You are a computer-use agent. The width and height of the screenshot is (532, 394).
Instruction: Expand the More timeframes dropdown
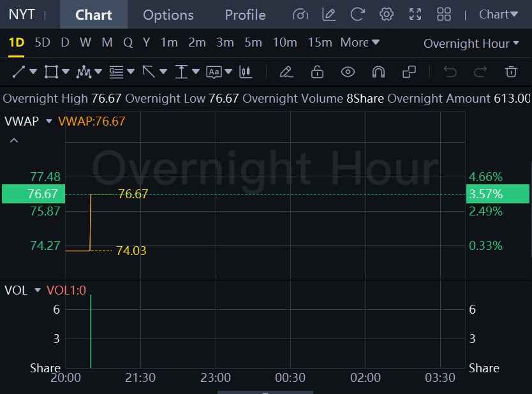tap(360, 43)
